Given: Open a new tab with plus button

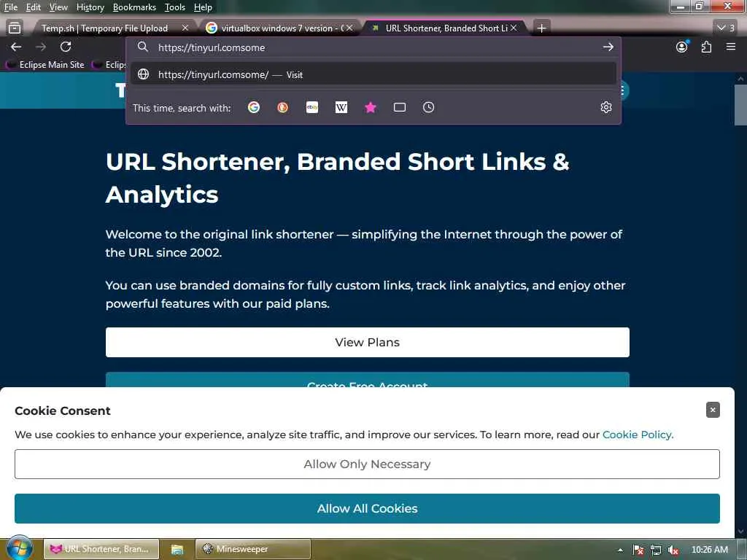Looking at the screenshot, I should coord(541,28).
